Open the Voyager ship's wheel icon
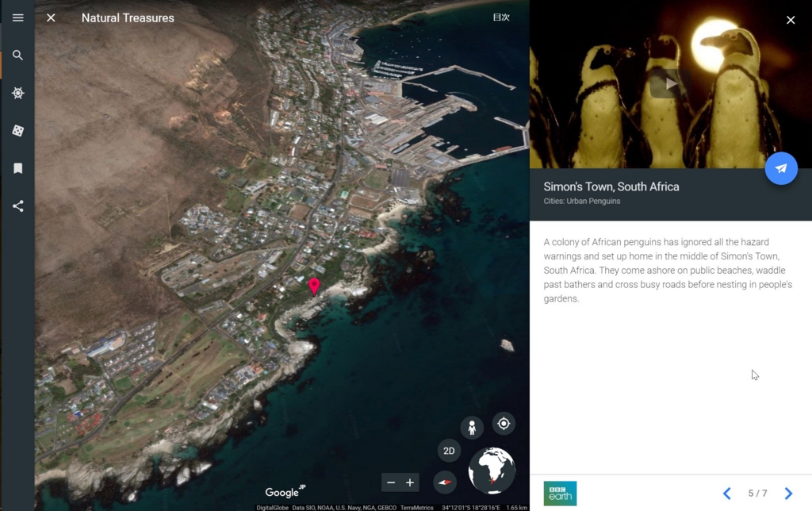Image resolution: width=812 pixels, height=511 pixels. pyautogui.click(x=17, y=93)
